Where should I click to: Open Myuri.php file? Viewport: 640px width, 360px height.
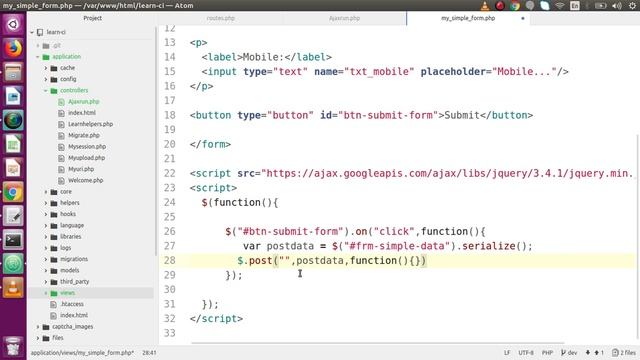point(81,169)
